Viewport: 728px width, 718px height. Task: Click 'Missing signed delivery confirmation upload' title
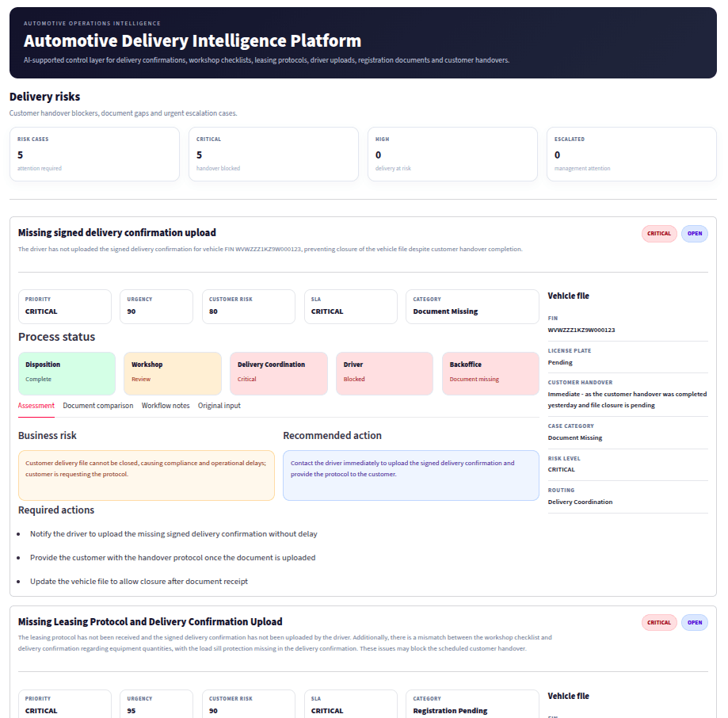pos(117,233)
